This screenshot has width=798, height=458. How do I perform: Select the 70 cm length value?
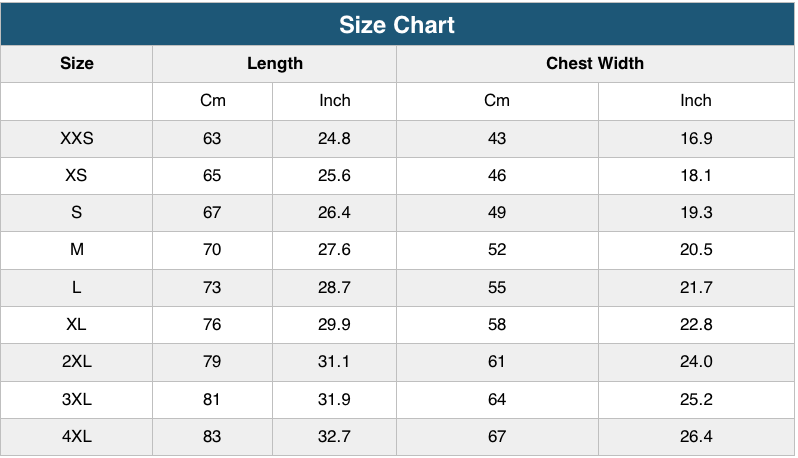point(212,250)
